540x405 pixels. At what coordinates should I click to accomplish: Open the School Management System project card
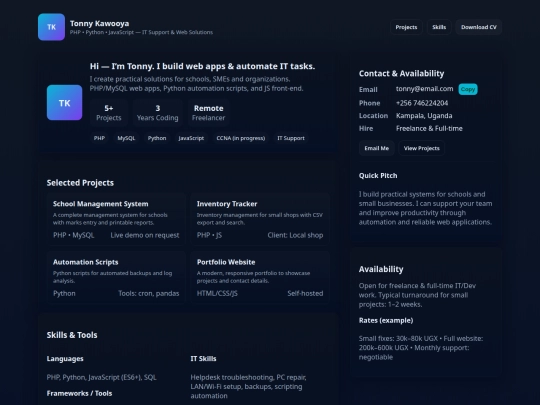(x=116, y=219)
